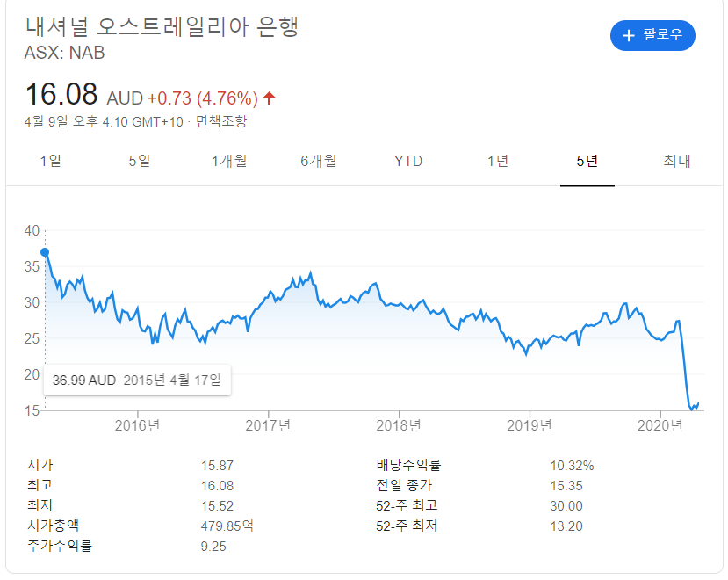
Task: Click the 최저 value 15.52
Action: point(217,506)
